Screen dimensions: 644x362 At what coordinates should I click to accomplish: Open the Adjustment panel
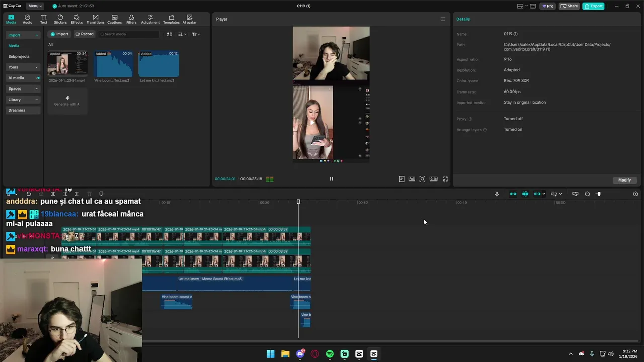(x=150, y=19)
